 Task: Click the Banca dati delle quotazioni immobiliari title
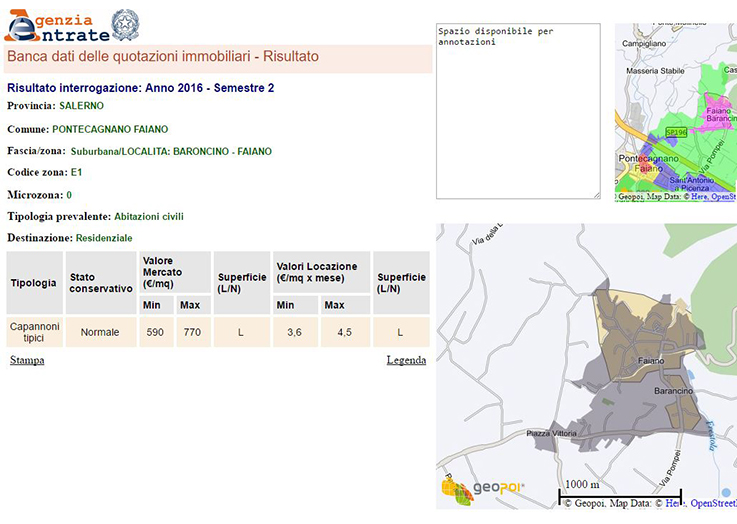163,56
